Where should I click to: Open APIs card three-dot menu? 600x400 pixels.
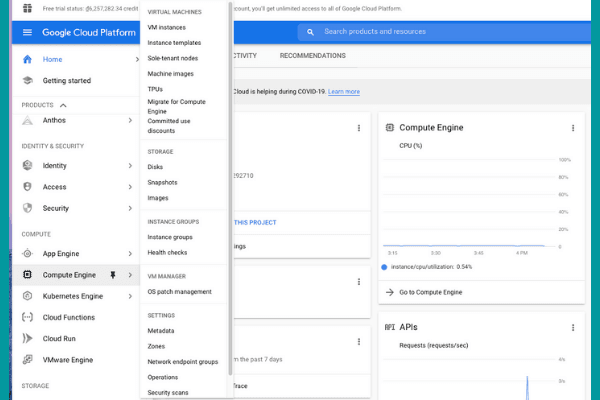pos(573,328)
